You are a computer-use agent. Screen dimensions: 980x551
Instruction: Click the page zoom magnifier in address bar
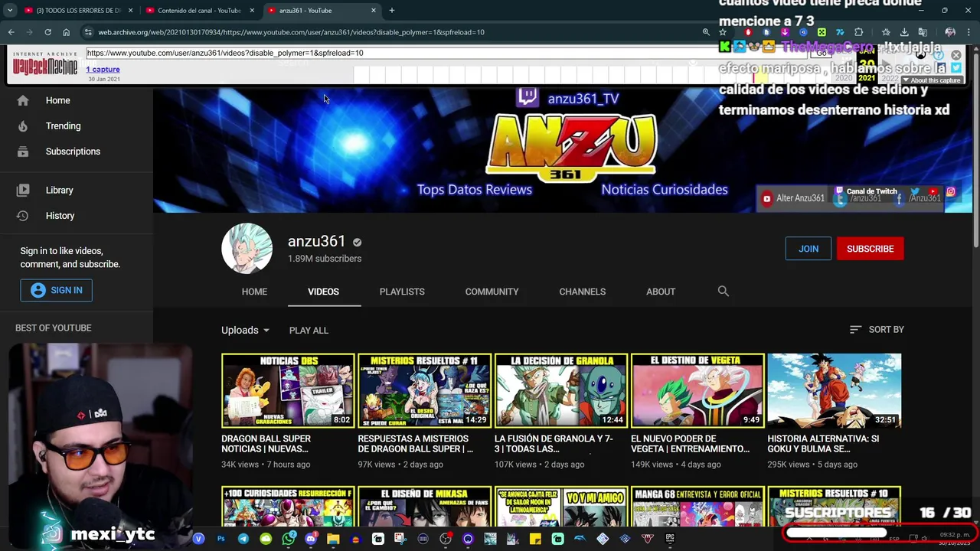click(706, 32)
